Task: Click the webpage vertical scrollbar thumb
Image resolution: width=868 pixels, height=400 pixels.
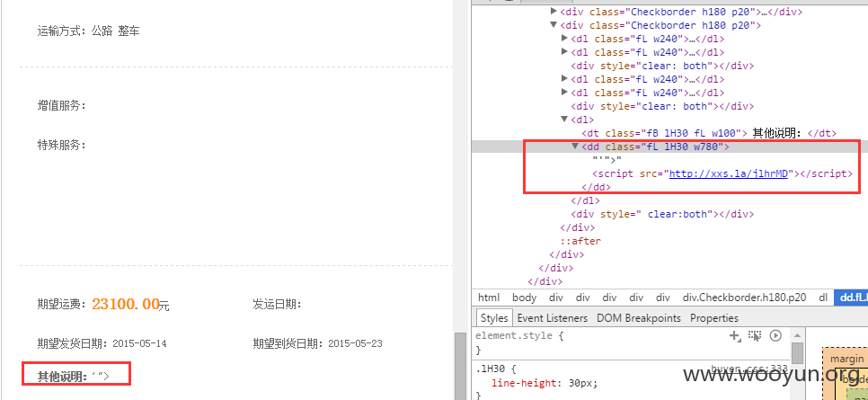Action: coord(459,366)
